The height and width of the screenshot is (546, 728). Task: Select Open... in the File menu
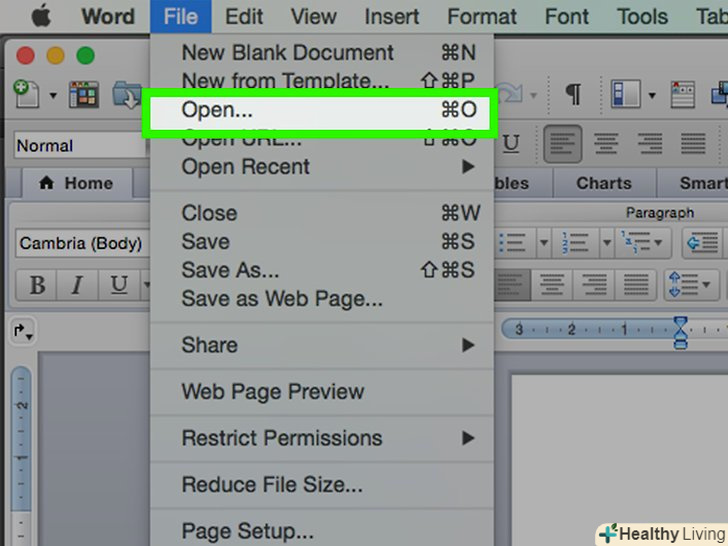coord(320,110)
